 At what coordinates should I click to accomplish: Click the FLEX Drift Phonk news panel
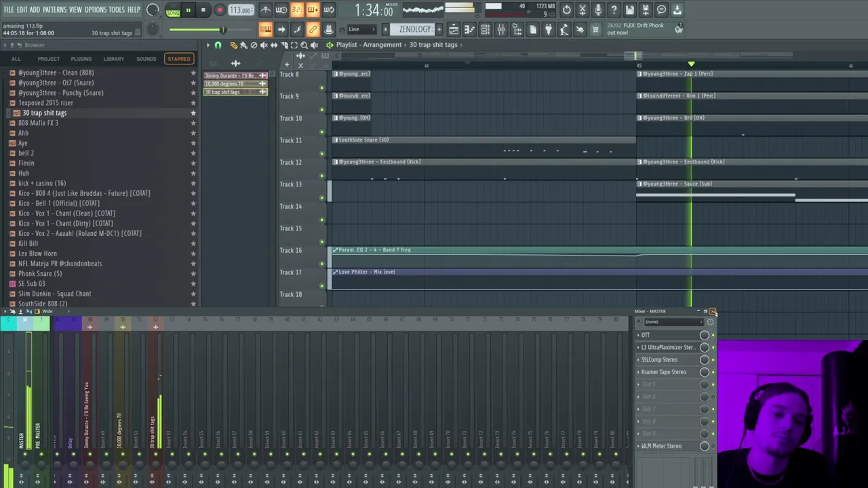point(644,29)
